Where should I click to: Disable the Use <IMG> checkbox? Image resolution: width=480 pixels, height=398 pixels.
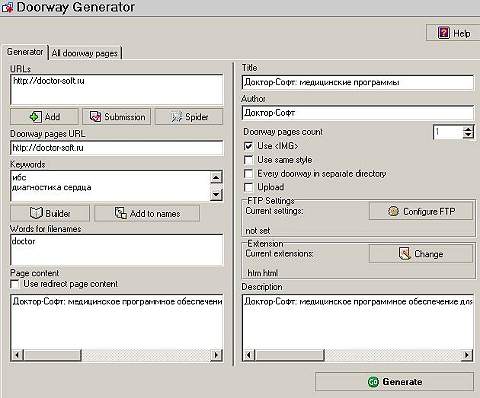coord(248,146)
